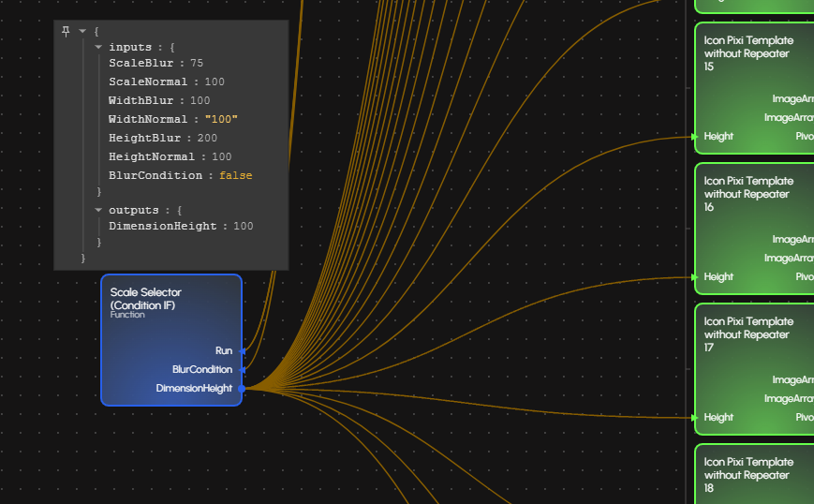Click Height input port on Icon Pixi Template 17
The image size is (814, 504).
(695, 417)
